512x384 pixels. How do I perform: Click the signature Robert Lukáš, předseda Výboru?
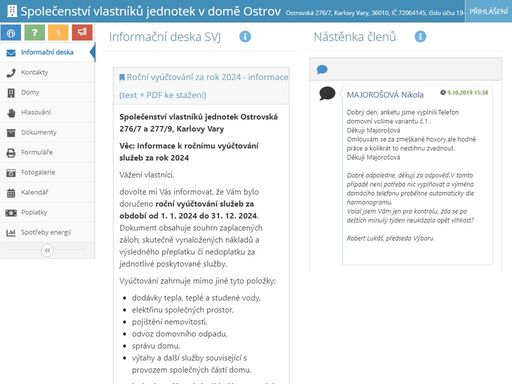click(x=390, y=238)
